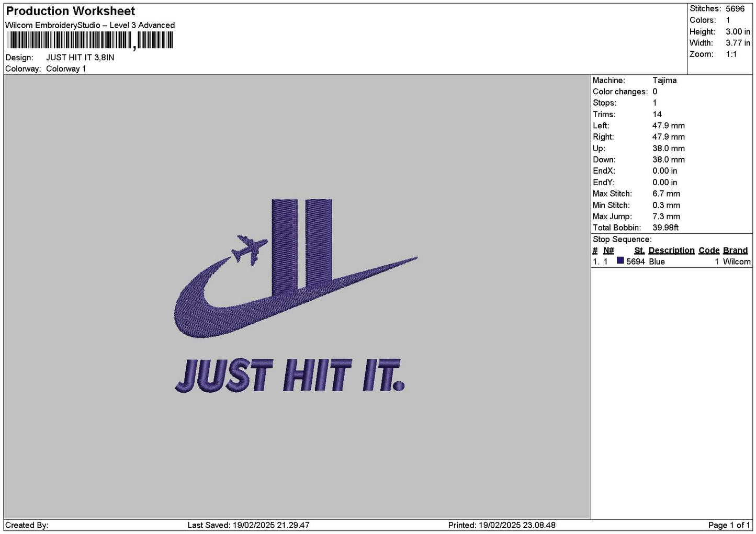Click the 'Brand' column header
This screenshot has height=534, width=756.
735,251
